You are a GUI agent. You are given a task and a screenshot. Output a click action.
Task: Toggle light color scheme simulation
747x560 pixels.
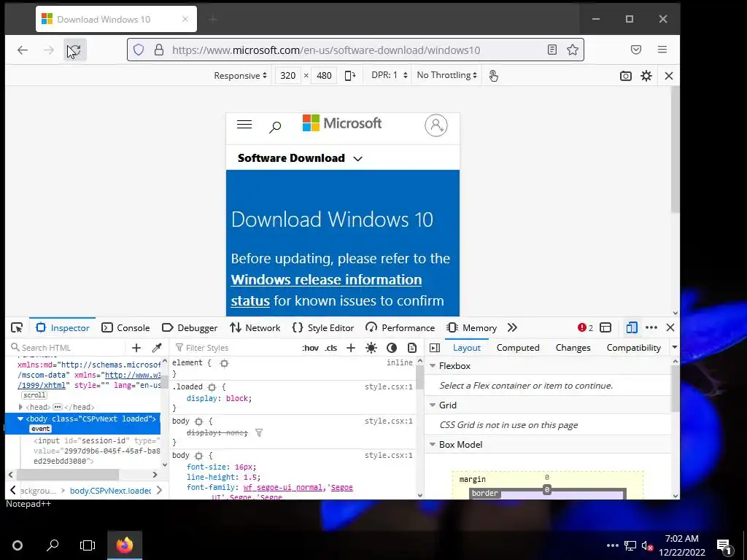pyautogui.click(x=371, y=348)
